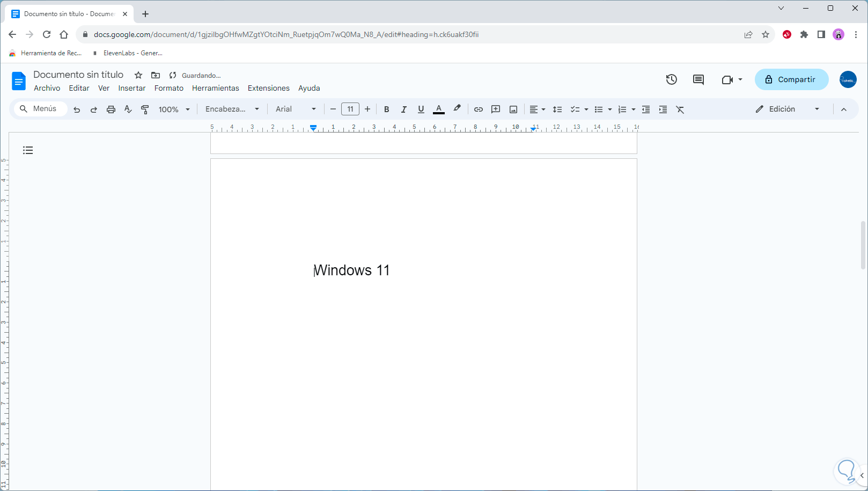868x491 pixels.
Task: Insert an image from the toolbar
Action: (513, 109)
